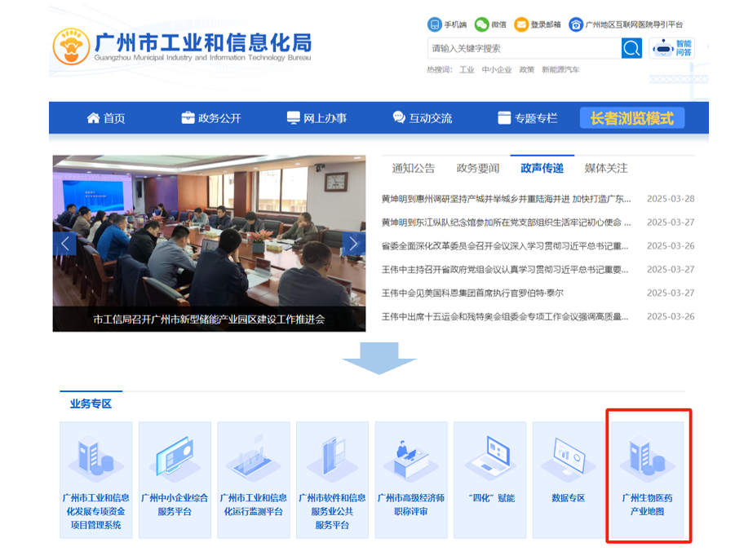Switch to the 政务要闻 tab
Viewport: 735px width, 560px height.
click(x=478, y=168)
